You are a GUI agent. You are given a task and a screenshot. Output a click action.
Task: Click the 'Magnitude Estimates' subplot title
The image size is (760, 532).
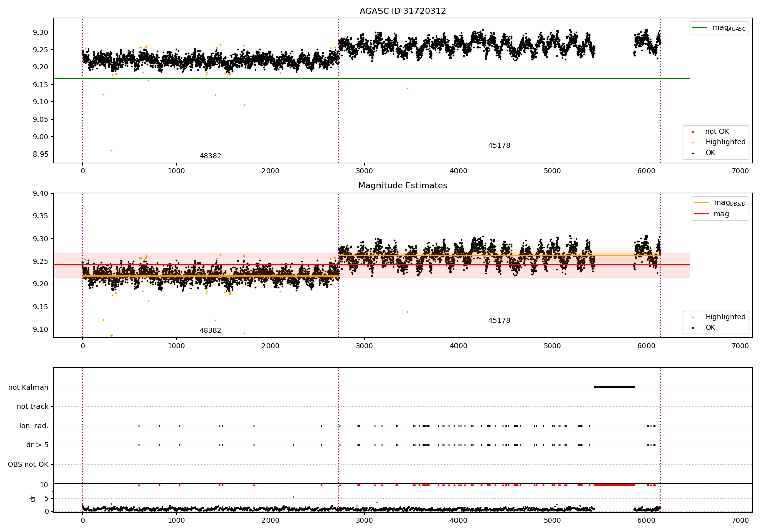pyautogui.click(x=403, y=186)
